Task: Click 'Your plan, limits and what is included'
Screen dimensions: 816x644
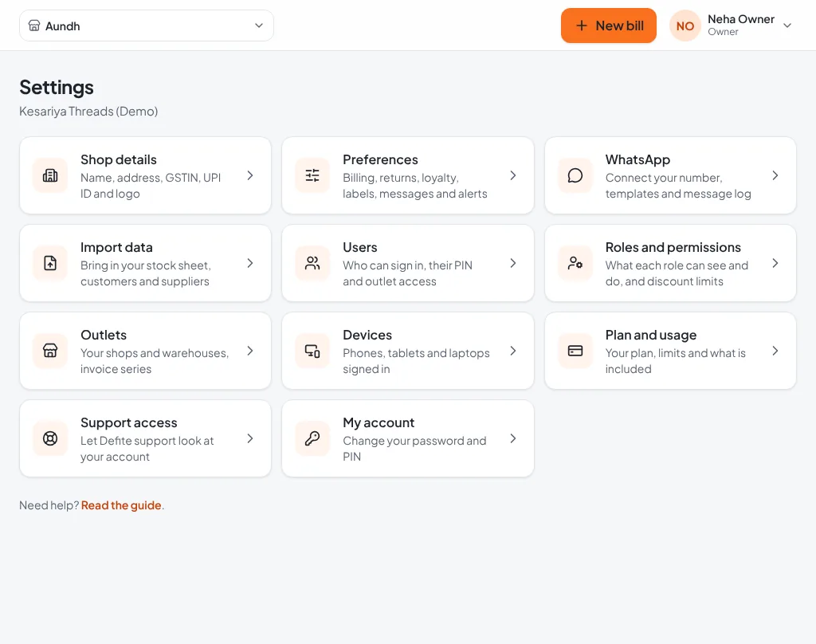Action: coord(675,361)
